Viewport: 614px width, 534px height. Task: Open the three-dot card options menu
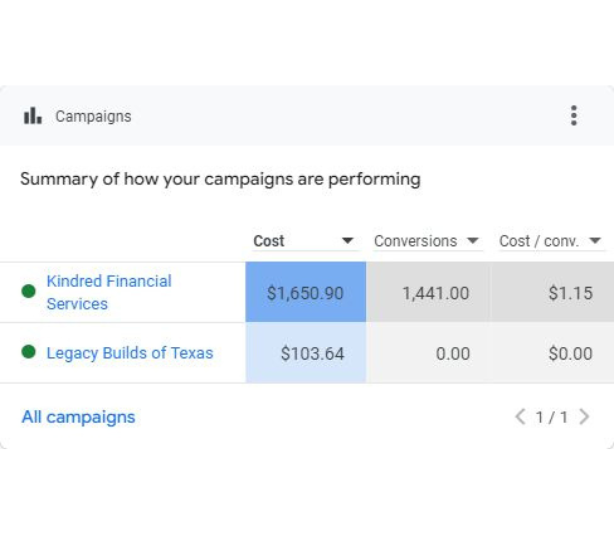573,116
